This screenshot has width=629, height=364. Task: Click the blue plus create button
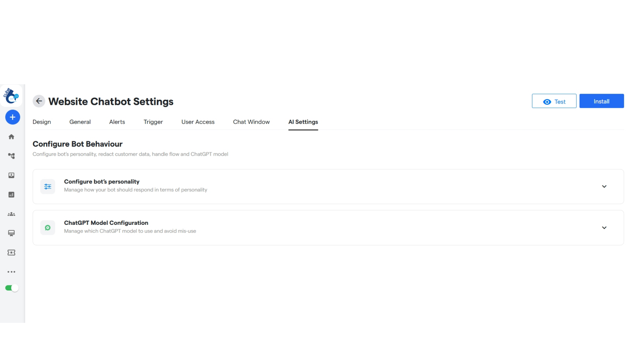[x=12, y=117]
